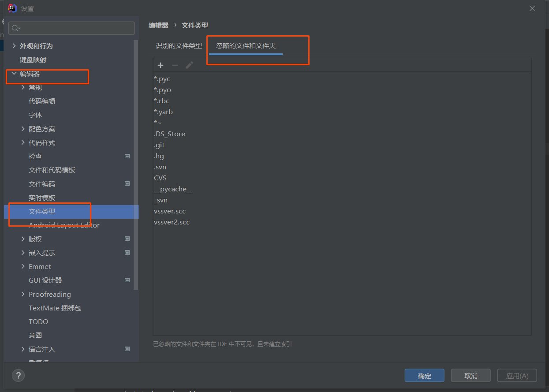Select 忽略的文件和文件夹 tab
The height and width of the screenshot is (392, 549).
(246, 46)
